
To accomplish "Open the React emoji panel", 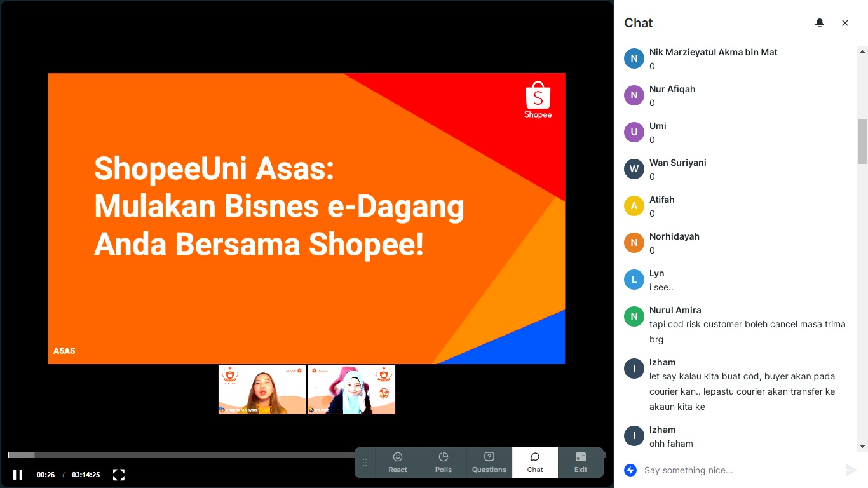I will (398, 463).
